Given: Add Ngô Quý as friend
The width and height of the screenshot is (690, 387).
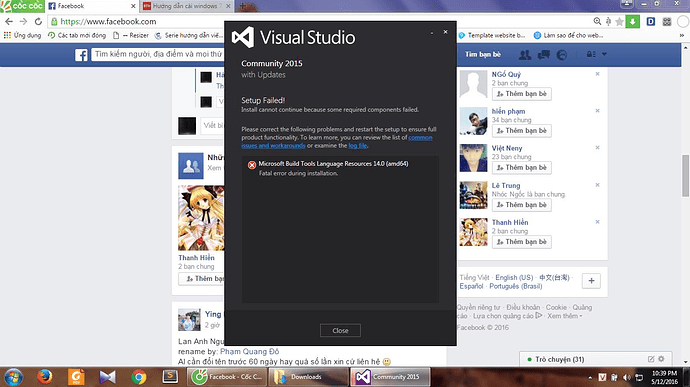Looking at the screenshot, I should coord(521,94).
